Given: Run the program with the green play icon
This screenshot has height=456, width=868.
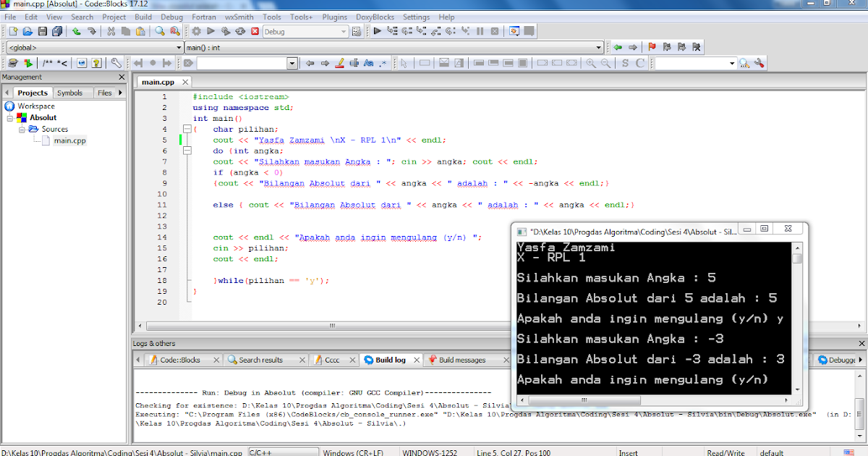Looking at the screenshot, I should coord(210,31).
